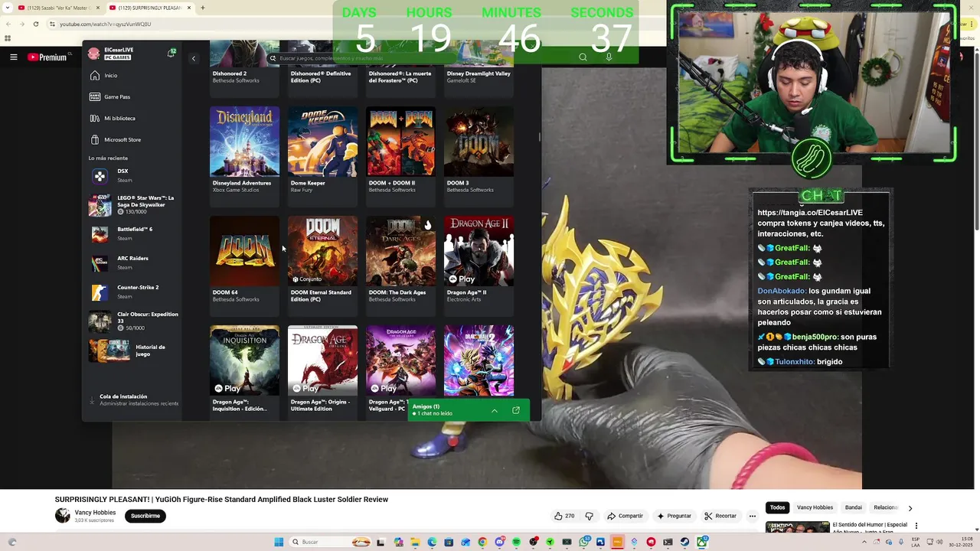
Task: Pop out the Amigos panel
Action: pos(516,410)
